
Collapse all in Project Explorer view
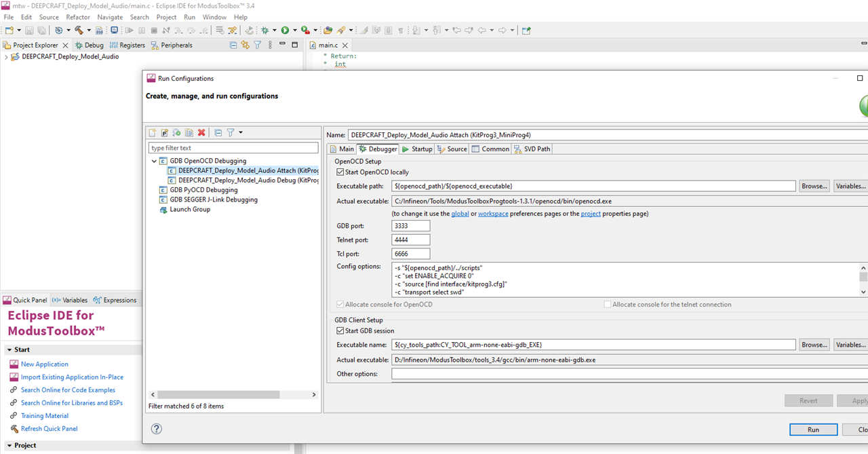[233, 45]
